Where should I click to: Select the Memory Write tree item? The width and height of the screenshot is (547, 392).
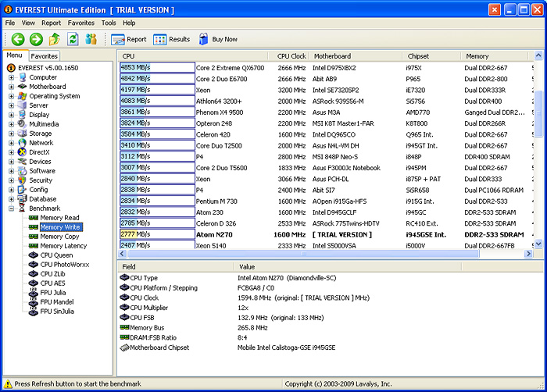pyautogui.click(x=61, y=227)
